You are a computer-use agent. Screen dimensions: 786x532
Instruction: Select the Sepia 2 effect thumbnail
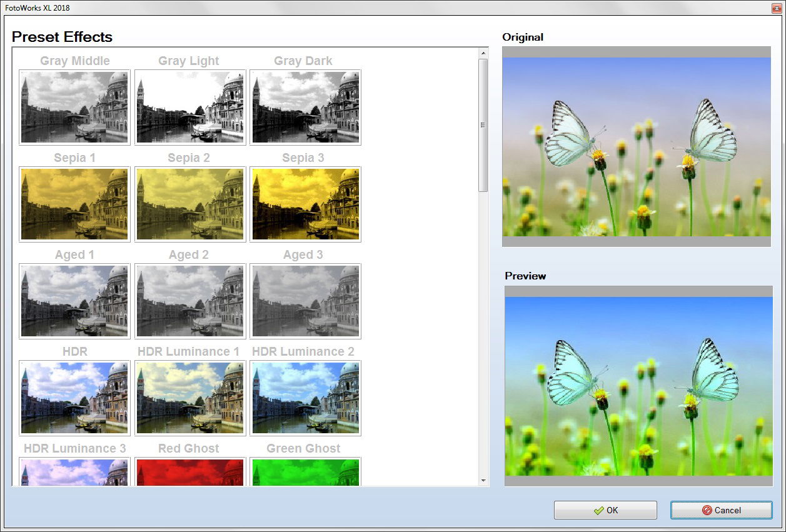(x=190, y=204)
